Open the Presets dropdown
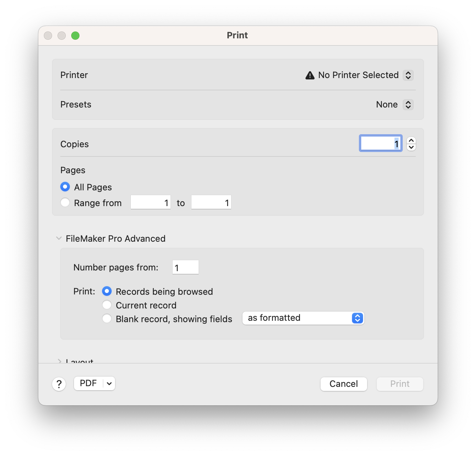Screen dimensions: 476x456 (x=408, y=104)
